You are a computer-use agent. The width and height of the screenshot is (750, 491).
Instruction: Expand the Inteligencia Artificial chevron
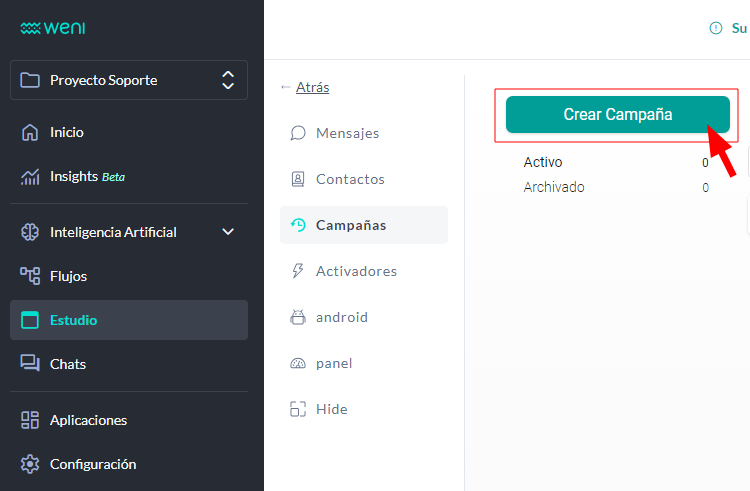pyautogui.click(x=228, y=232)
